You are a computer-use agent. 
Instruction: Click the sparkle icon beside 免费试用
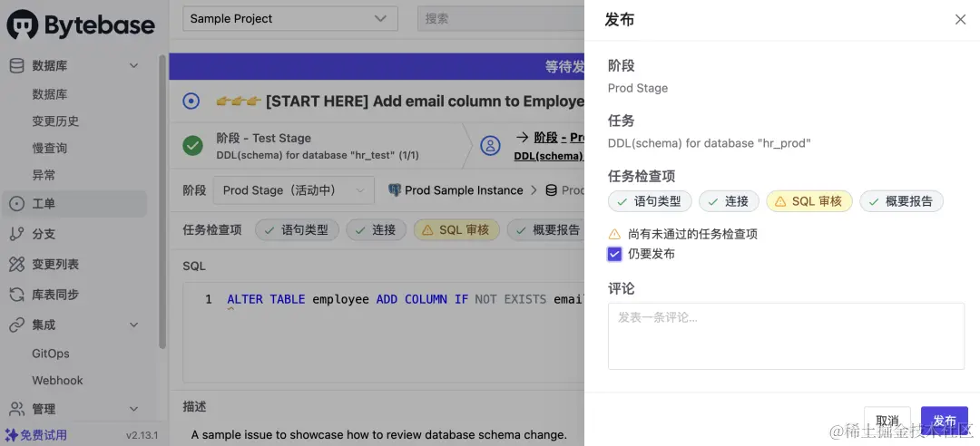coord(11,435)
